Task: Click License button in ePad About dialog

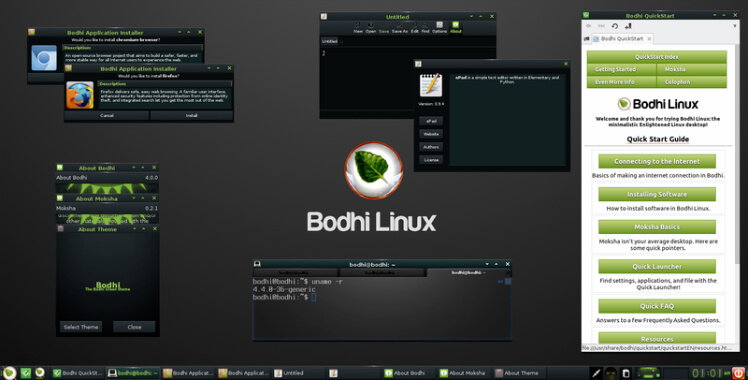Action: (431, 160)
